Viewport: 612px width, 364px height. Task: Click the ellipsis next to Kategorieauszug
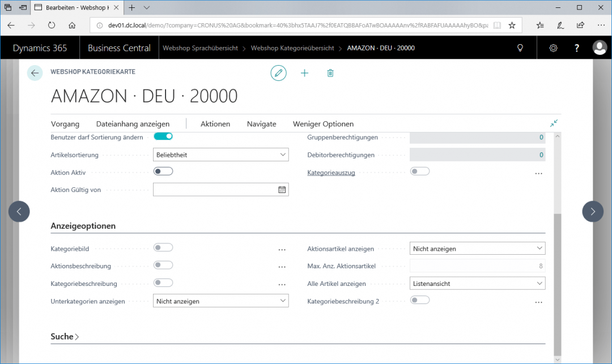[x=539, y=173]
